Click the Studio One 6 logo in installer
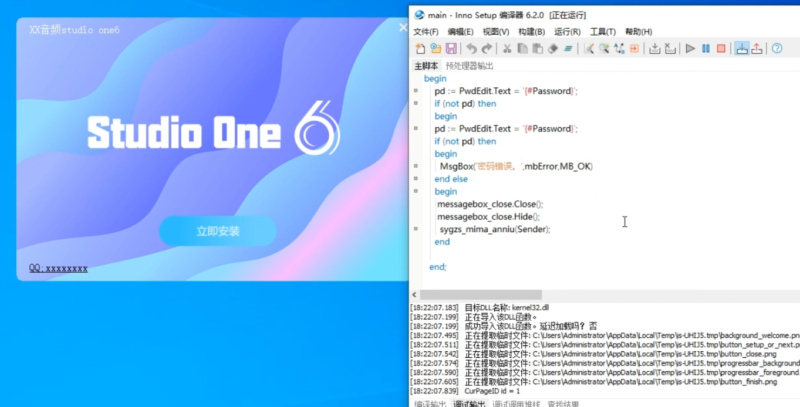Screen dimensions: 800x407 click(213, 129)
